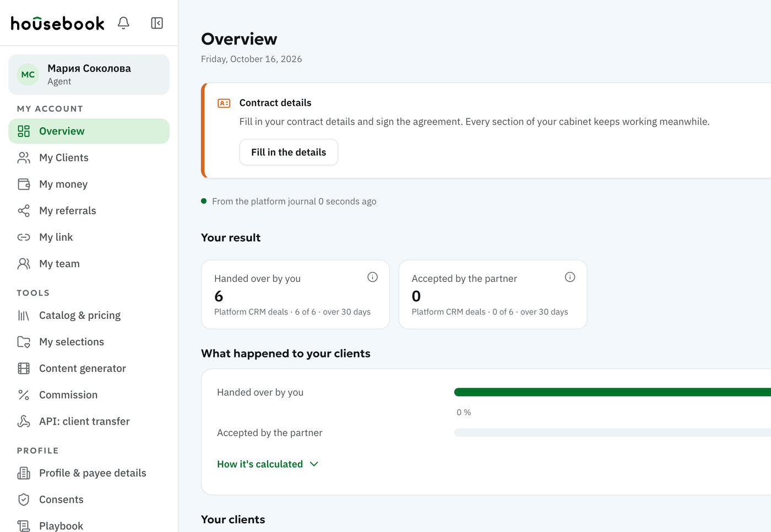The image size is (771, 532).
Task: Collapse sidebar using panel toggle icon
Action: (x=157, y=23)
